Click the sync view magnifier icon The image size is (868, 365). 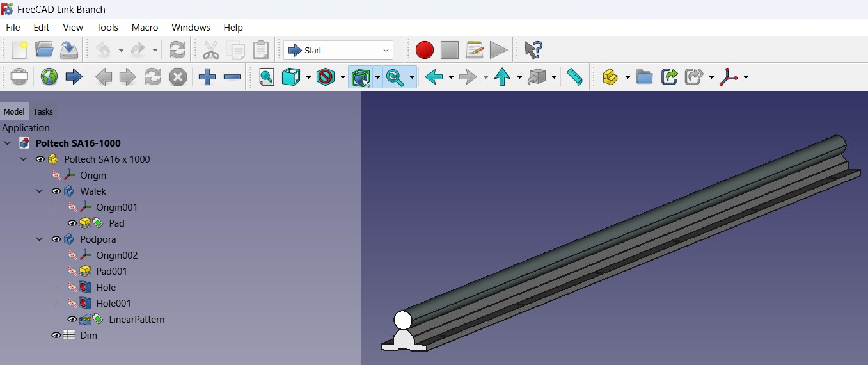[x=395, y=77]
